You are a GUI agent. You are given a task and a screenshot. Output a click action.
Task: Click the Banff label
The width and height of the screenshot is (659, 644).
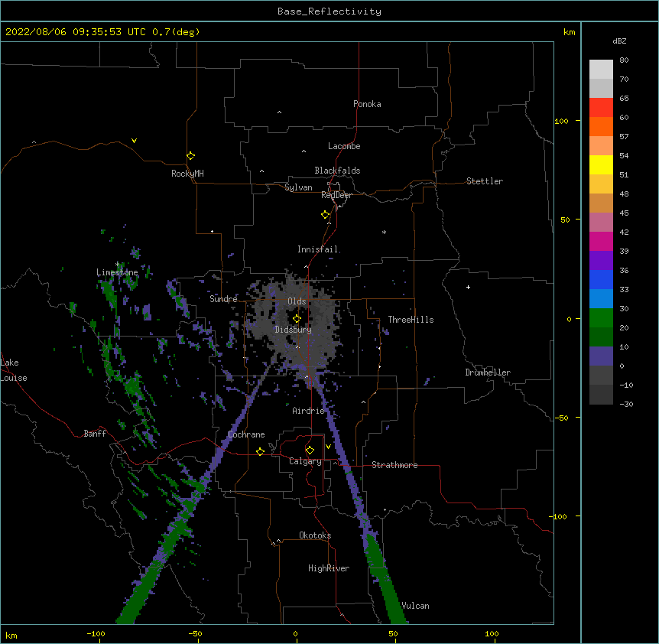(95, 434)
